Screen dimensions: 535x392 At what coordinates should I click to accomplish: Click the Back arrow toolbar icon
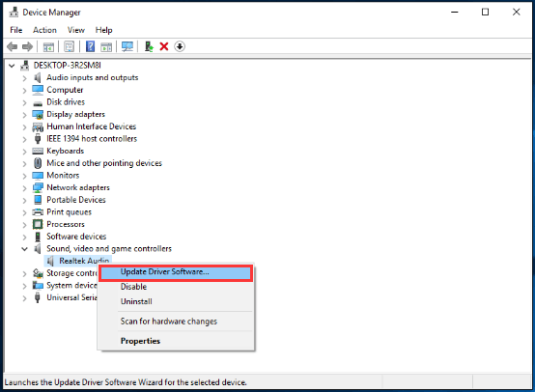point(12,46)
